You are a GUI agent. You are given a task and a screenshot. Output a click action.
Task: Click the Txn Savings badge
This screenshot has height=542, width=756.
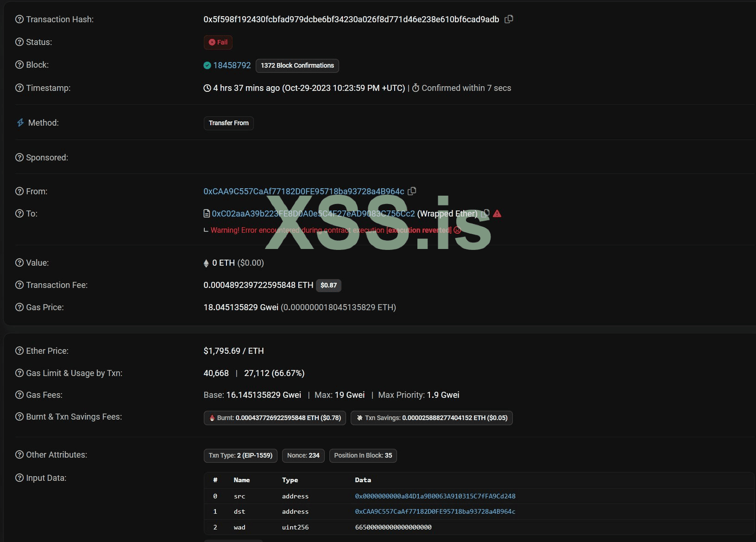point(432,418)
